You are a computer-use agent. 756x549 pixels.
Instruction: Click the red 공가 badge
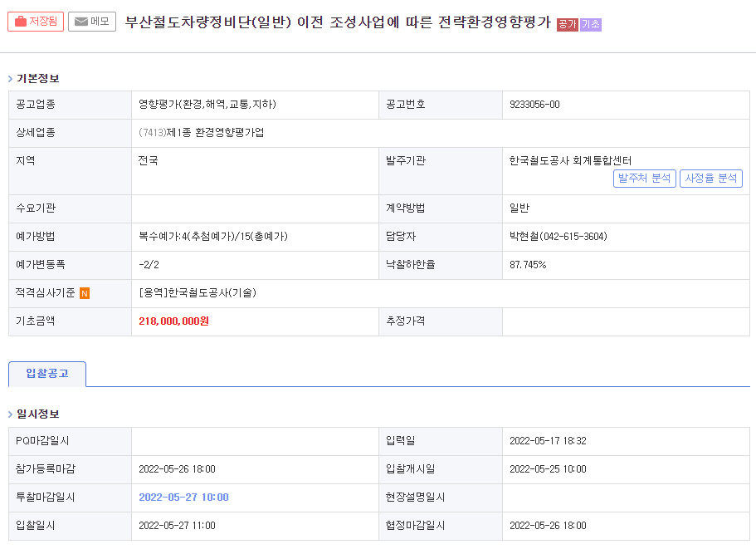[x=567, y=25]
